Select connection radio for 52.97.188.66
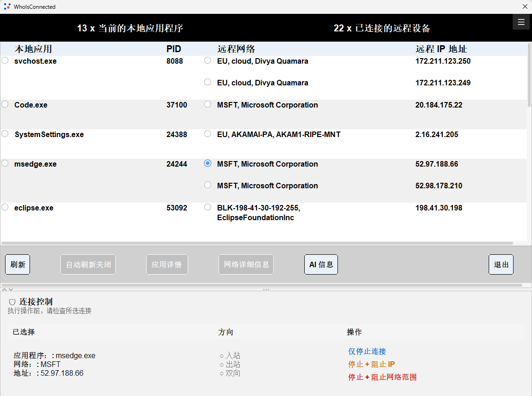 tap(207, 163)
